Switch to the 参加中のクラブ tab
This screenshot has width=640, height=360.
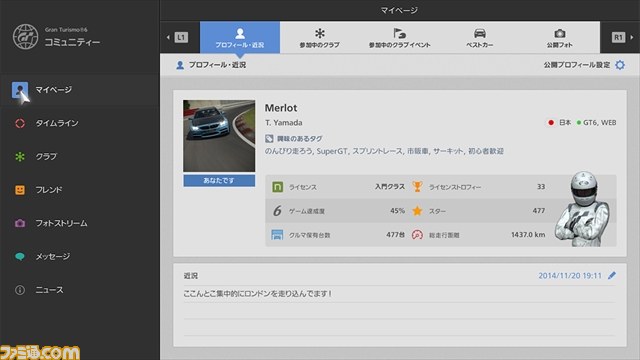[320, 38]
